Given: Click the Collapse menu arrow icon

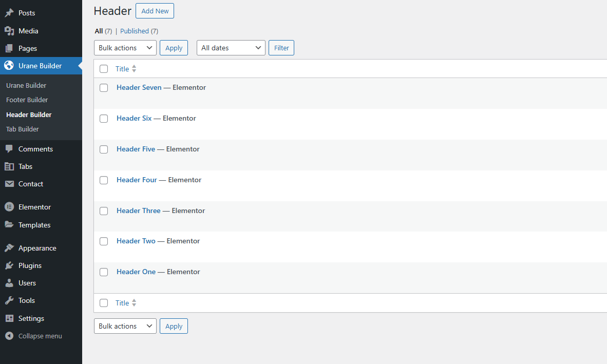Looking at the screenshot, I should coord(9,336).
